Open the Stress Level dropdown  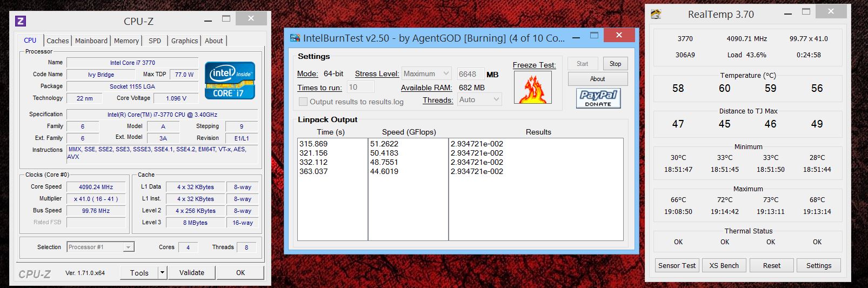(426, 73)
